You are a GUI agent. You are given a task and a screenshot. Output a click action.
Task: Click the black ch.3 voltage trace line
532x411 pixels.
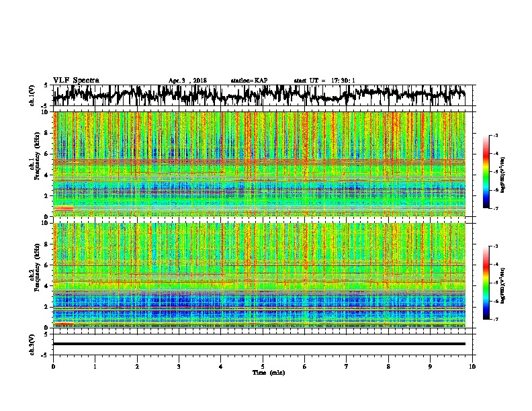point(259,344)
